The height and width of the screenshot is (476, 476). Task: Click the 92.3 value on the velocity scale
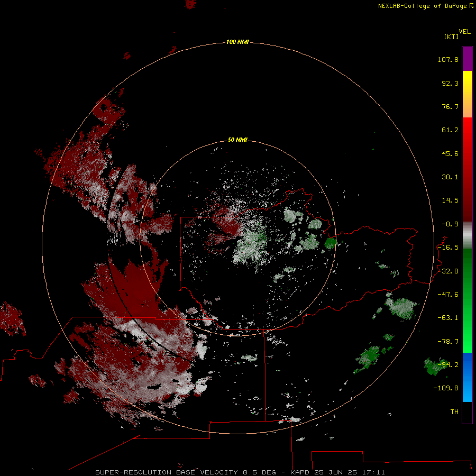pos(450,83)
